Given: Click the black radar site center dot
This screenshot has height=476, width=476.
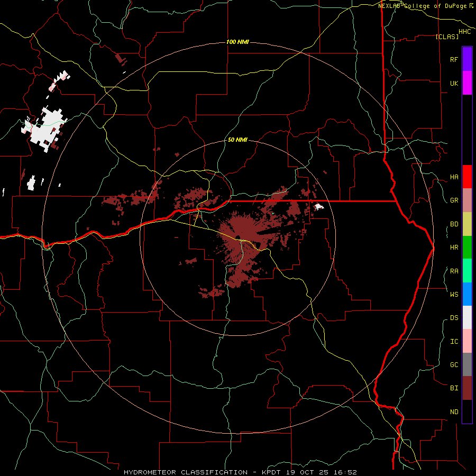Looking at the screenshot, I should coord(237,237).
